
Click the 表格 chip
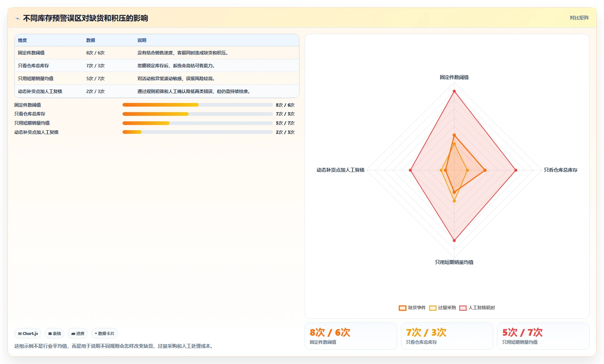[x=54, y=333]
